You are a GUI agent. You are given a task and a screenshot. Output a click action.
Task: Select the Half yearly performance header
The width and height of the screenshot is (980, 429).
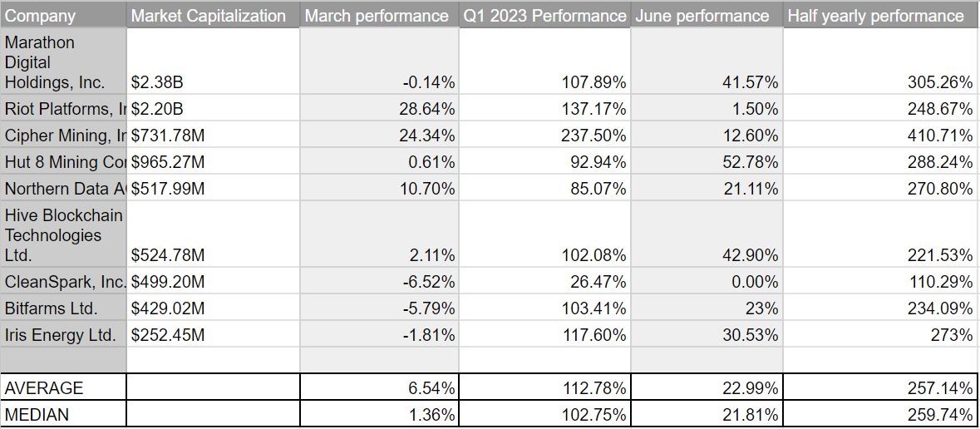(879, 16)
